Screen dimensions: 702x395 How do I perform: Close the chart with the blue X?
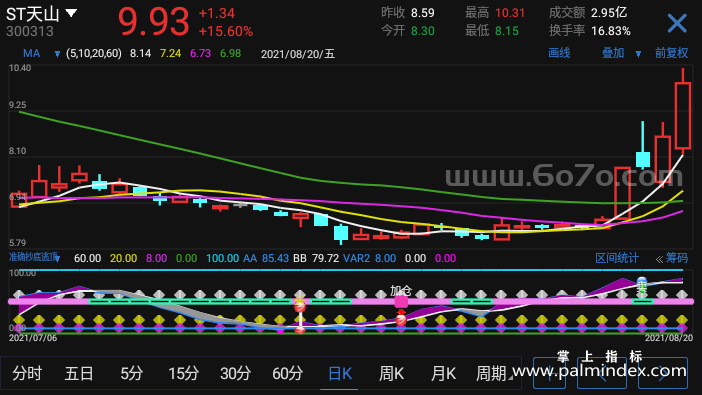pyautogui.click(x=677, y=23)
